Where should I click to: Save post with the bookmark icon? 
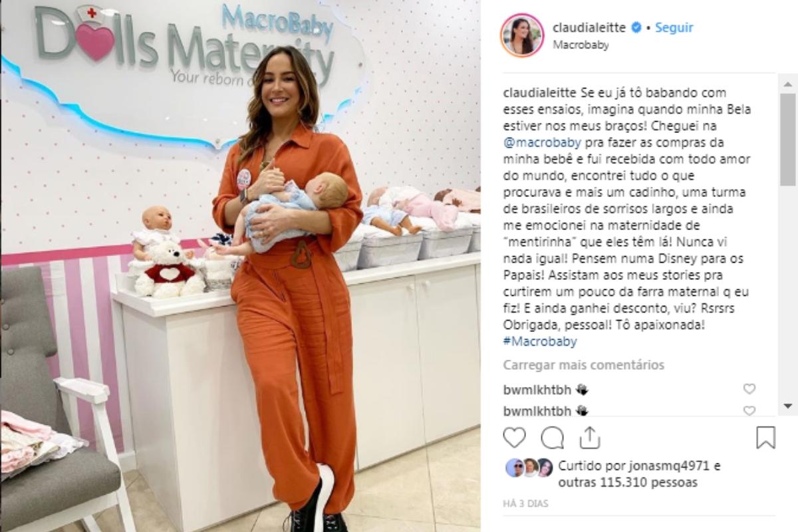click(765, 437)
